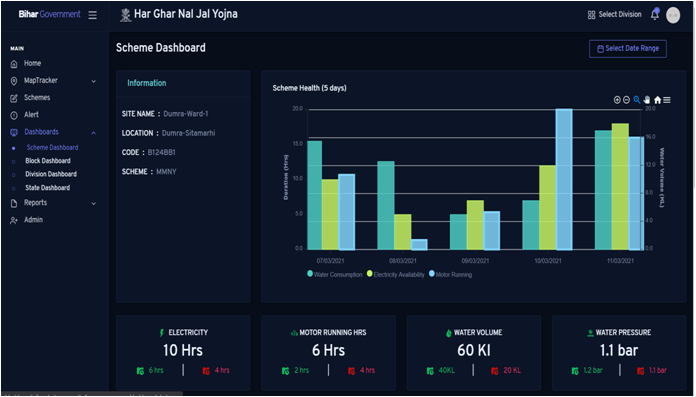
Task: Click the Alert circle icon
Action: pyautogui.click(x=14, y=115)
